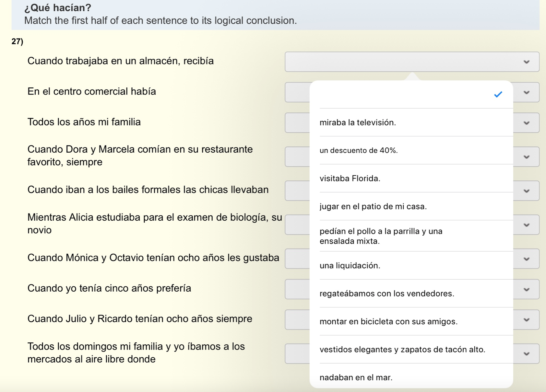
Task: Pick 'visitaba Florida.' in the open list
Action: 350,179
